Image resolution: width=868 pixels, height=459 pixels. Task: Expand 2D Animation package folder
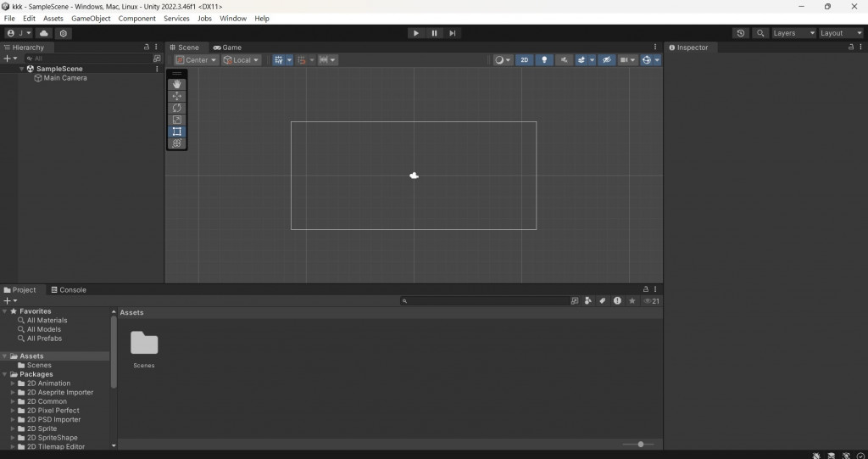pyautogui.click(x=13, y=383)
